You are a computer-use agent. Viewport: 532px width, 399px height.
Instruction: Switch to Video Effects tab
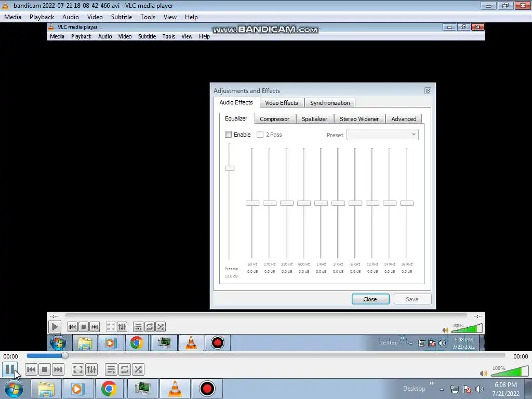coord(282,103)
